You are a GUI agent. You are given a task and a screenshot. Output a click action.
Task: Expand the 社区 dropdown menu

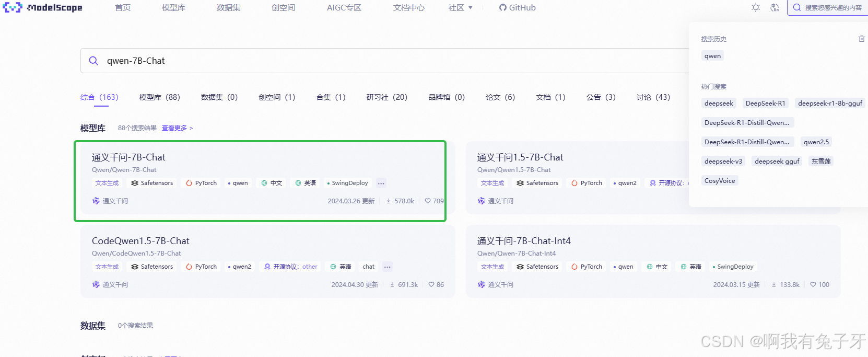460,7
